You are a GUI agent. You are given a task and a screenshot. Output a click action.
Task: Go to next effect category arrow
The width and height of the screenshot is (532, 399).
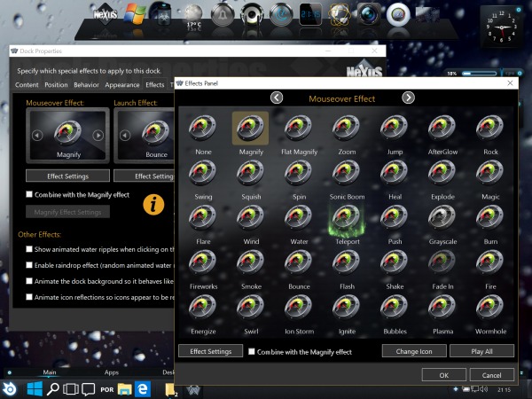point(408,98)
